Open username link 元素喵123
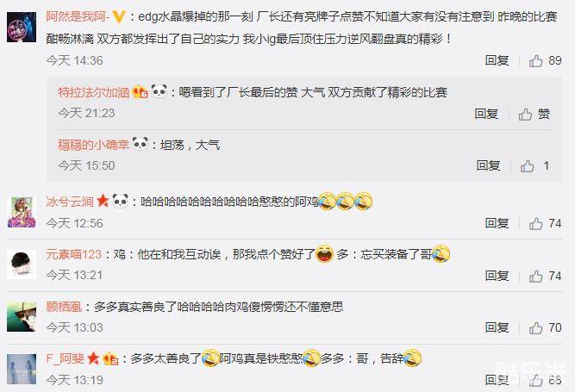This screenshot has height=392, width=575. 74,254
